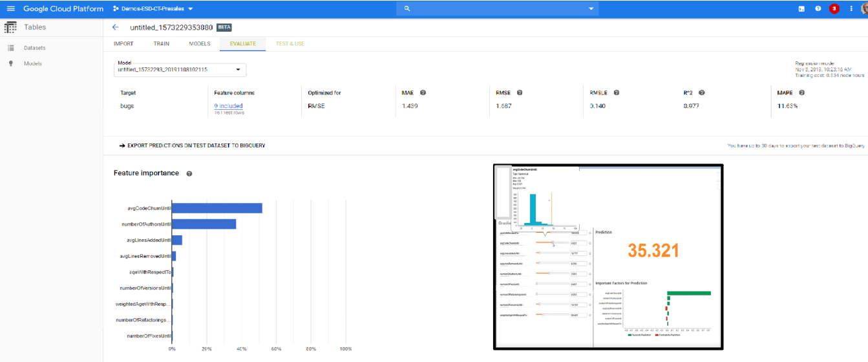Click the BETA badge next to dataset name

(x=224, y=27)
